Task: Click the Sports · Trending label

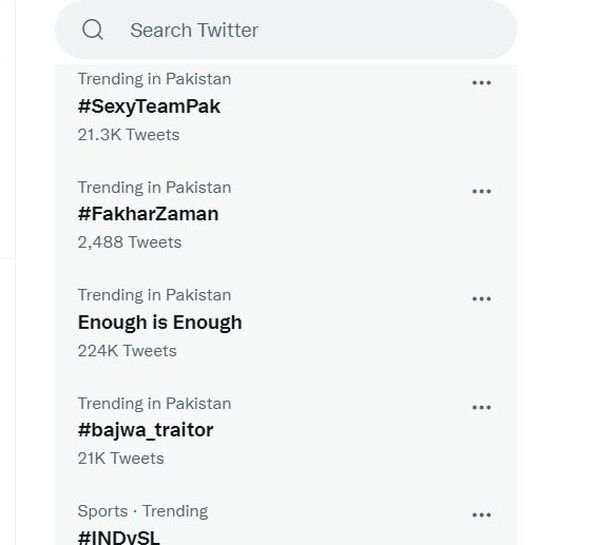Action: [x=142, y=511]
